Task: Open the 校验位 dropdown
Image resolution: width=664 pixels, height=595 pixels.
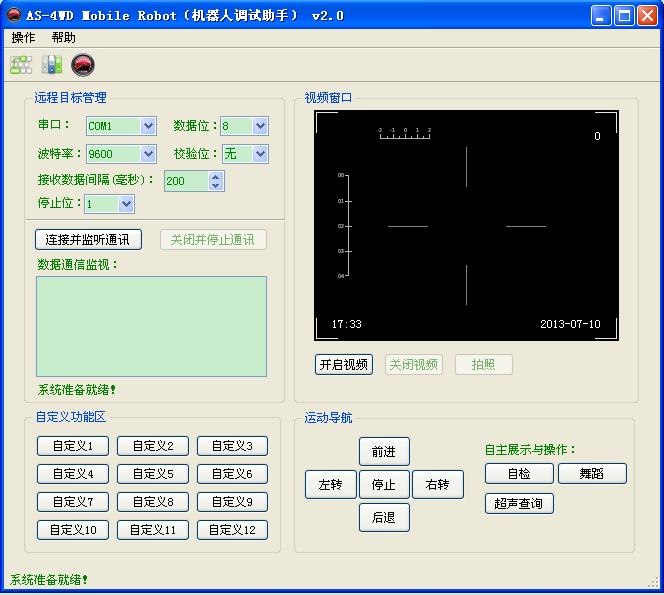Action: tap(260, 154)
